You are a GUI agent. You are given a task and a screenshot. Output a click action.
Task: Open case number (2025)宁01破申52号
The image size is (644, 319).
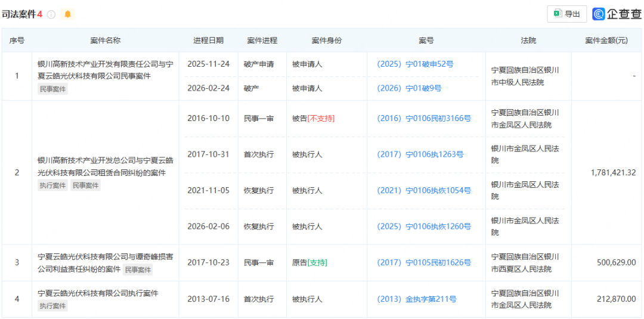pyautogui.click(x=415, y=64)
